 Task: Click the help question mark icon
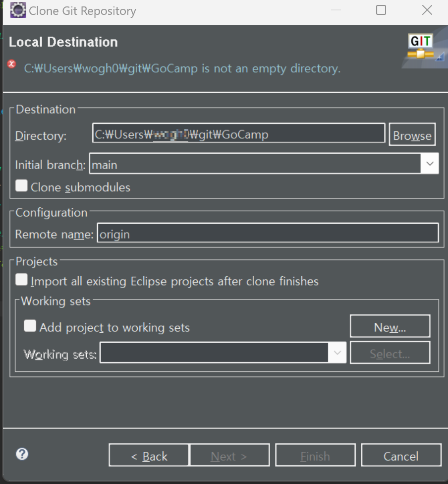pos(22,454)
